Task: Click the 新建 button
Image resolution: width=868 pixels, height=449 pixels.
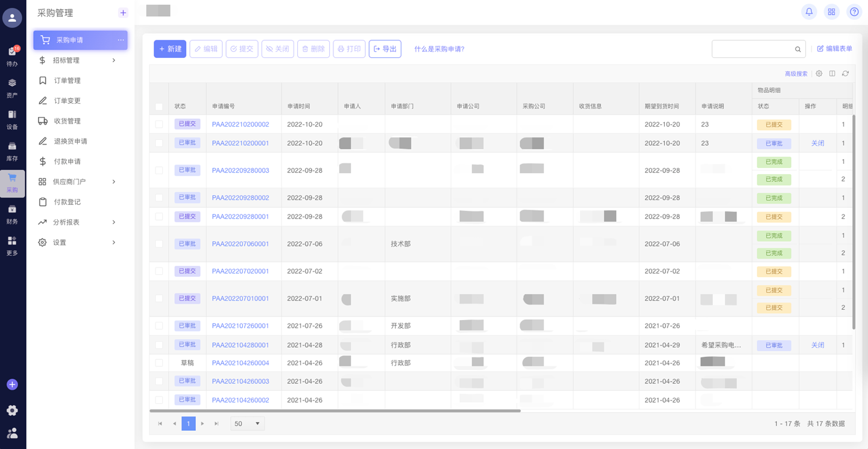Action: click(x=170, y=49)
